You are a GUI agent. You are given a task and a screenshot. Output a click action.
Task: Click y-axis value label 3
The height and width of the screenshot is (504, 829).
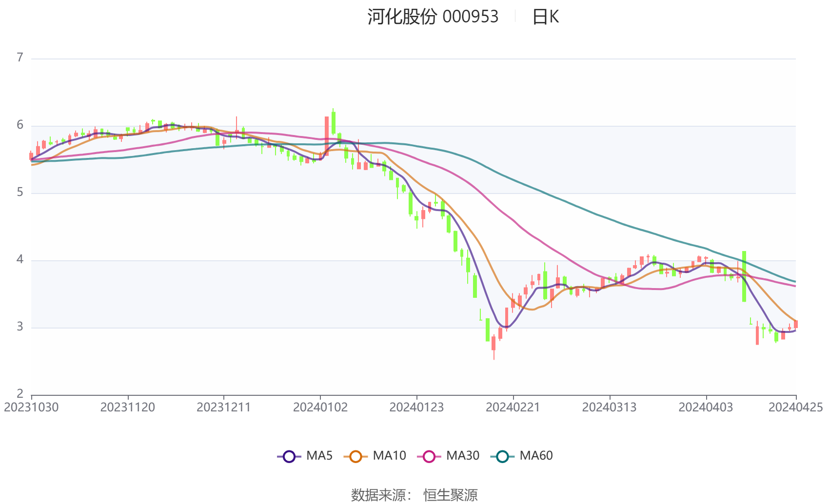click(x=20, y=327)
